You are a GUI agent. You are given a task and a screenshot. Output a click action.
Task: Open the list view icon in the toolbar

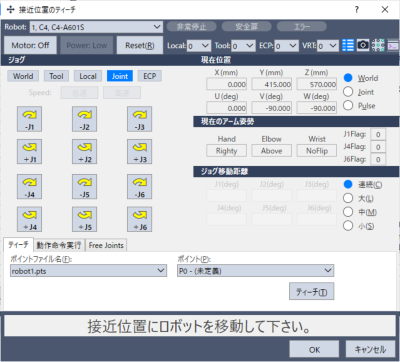click(348, 45)
